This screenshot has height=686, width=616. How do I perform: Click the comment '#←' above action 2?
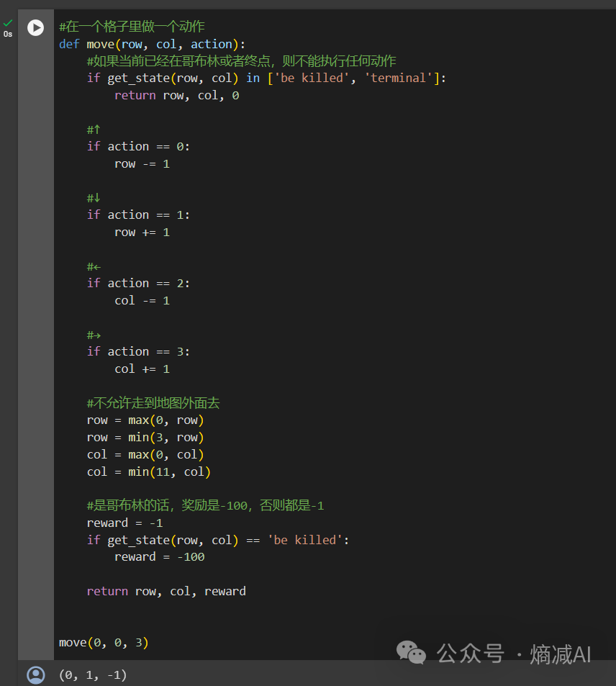click(x=94, y=266)
